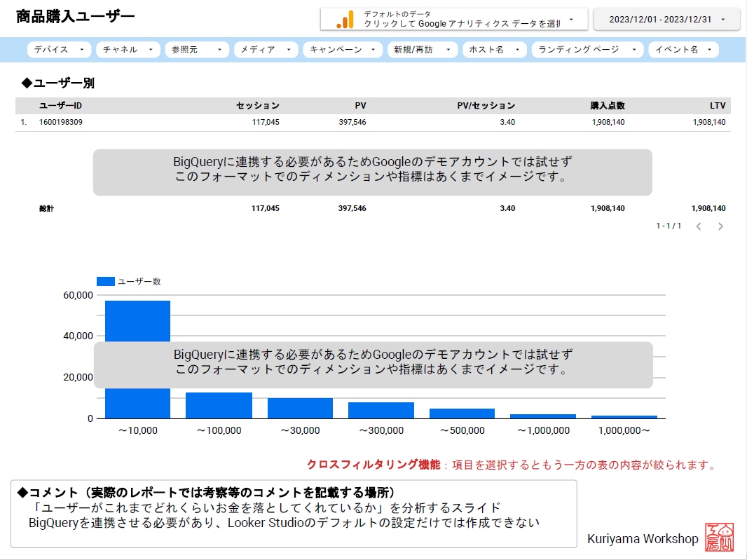Viewport: 747px width, 560px height.
Task: Click the ～500,000 axis label
Action: (462, 431)
